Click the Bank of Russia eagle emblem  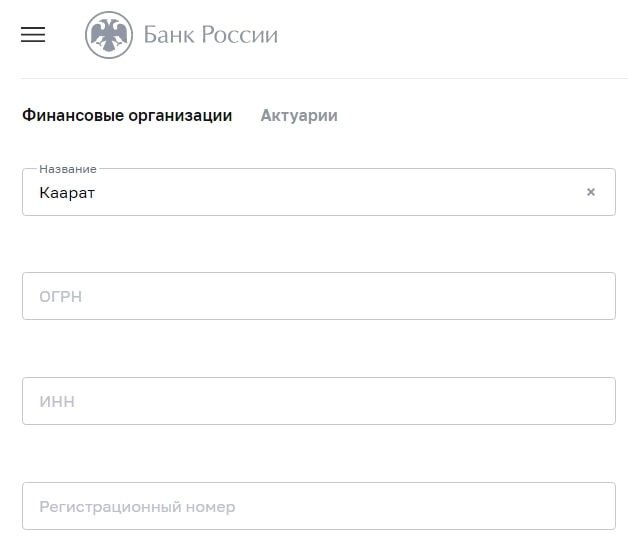tap(109, 35)
